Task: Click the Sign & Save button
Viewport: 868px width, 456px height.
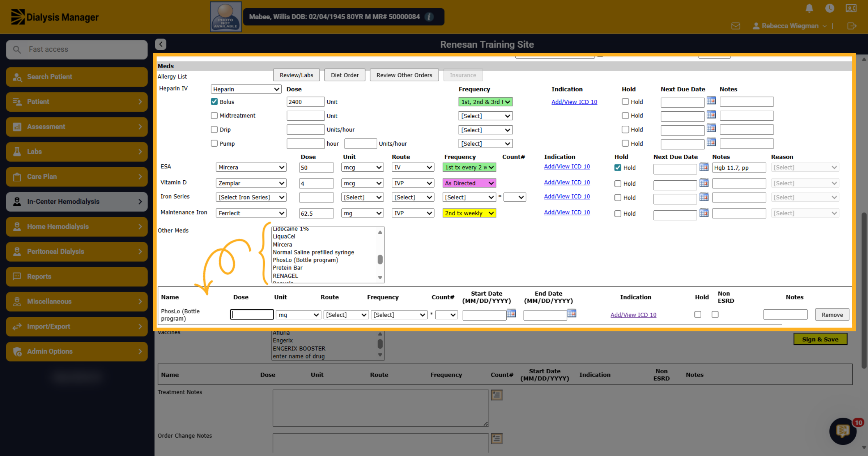Action: coord(820,339)
